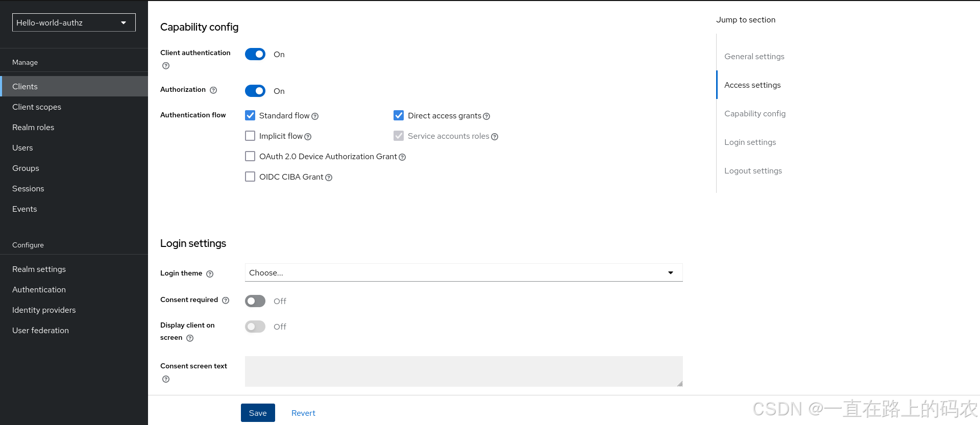Enable Implicit flow checkbox

(x=250, y=136)
